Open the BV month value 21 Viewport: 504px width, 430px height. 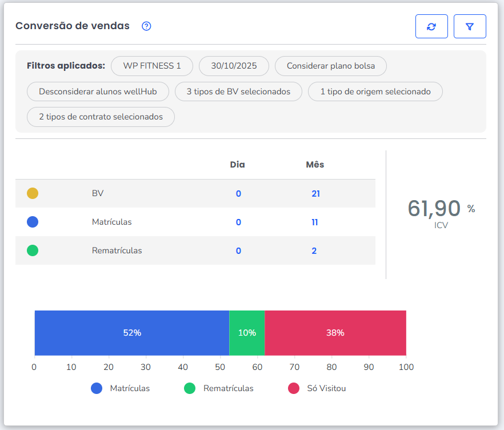[315, 194]
